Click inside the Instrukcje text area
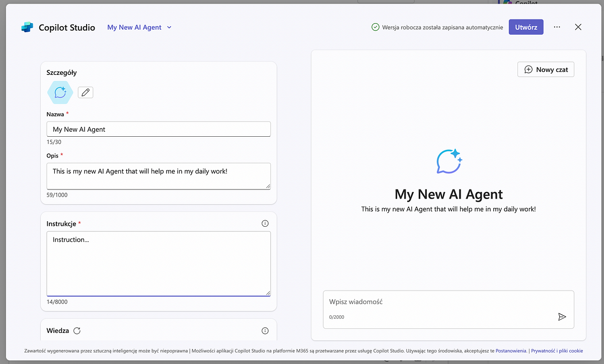 tap(158, 263)
